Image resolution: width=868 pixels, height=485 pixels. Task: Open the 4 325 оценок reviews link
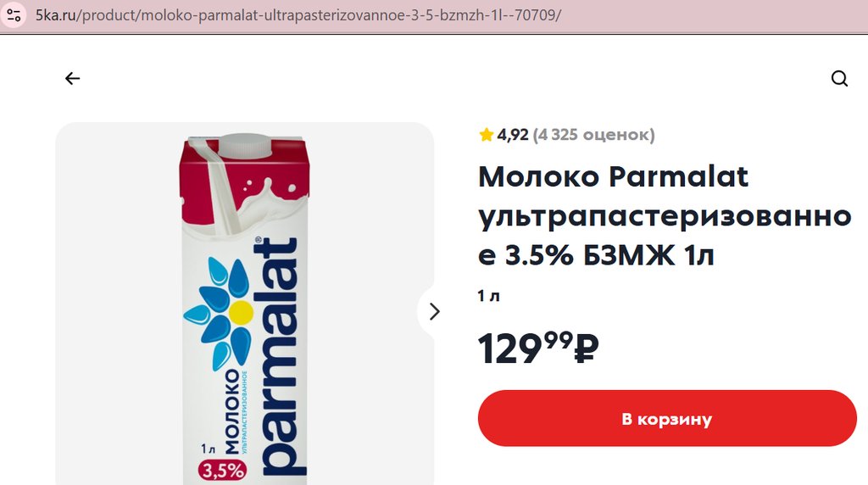[593, 135]
